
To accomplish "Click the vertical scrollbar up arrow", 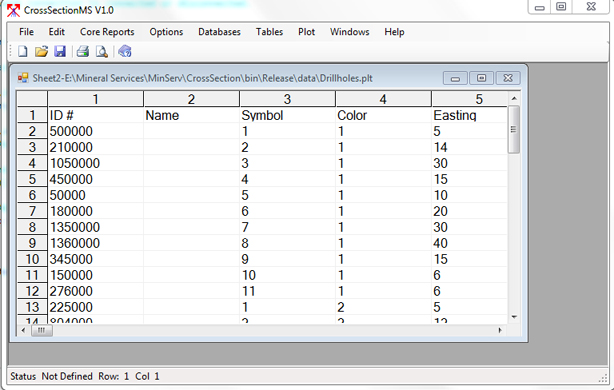I will [x=514, y=98].
